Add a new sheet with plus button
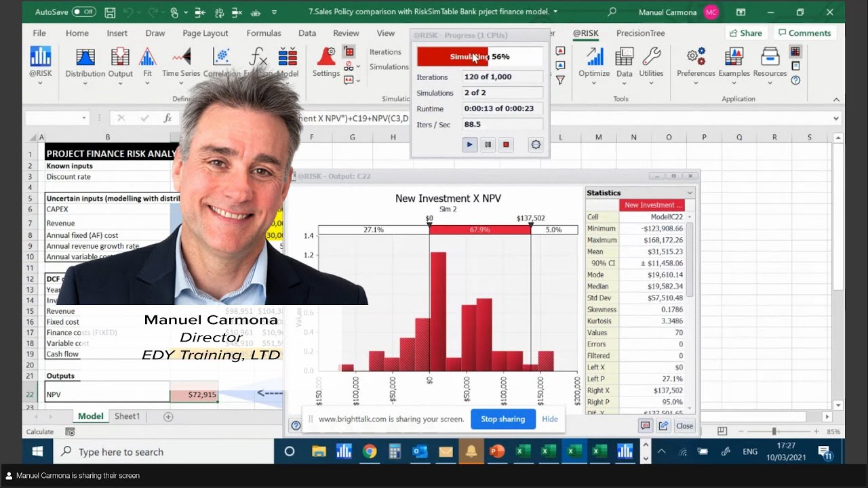 pos(168,417)
